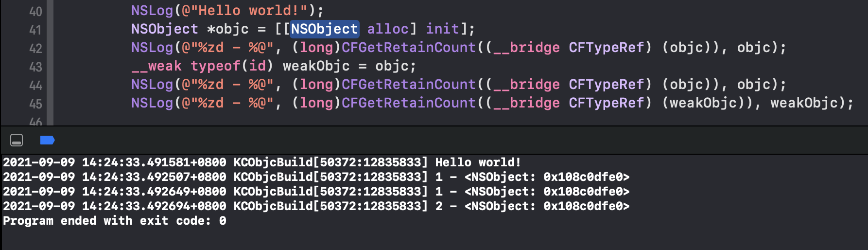
Task: Click weakObjc variable declaration on line 43
Action: point(316,66)
